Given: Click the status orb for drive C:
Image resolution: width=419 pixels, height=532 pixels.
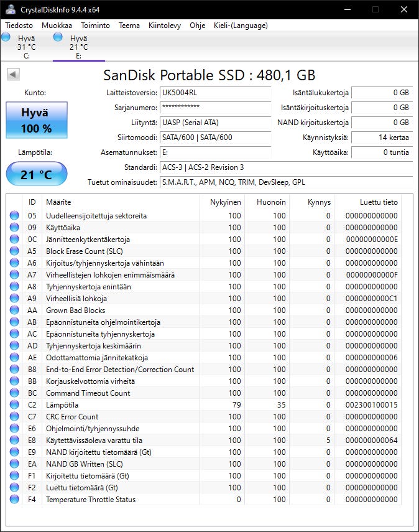Looking at the screenshot, I should tap(6, 38).
